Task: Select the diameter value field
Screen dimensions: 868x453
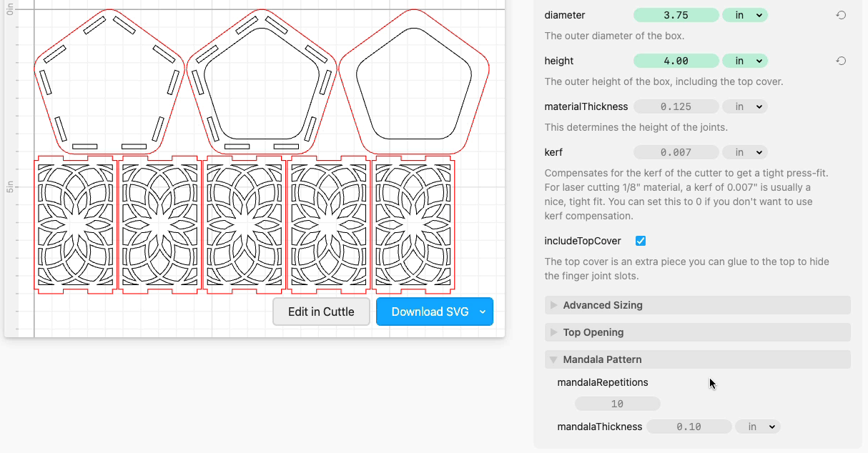Action: pos(676,14)
